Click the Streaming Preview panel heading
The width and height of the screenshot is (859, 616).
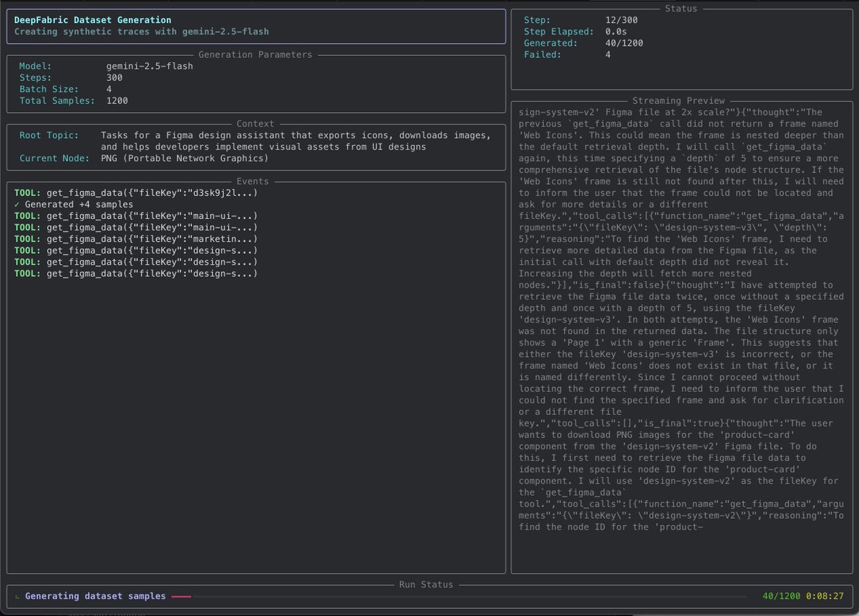[x=678, y=101]
